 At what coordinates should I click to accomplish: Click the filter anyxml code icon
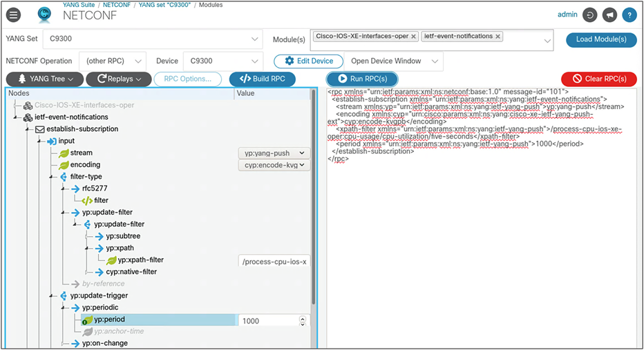point(87,201)
